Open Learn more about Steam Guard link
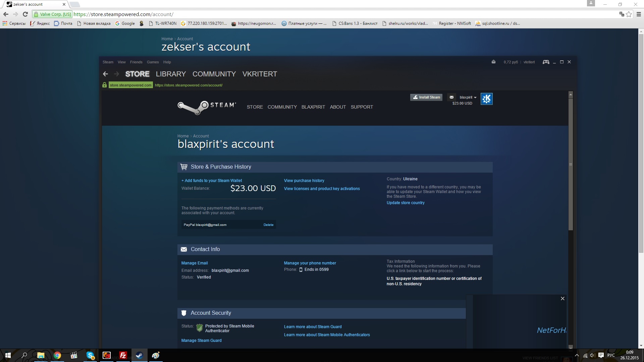Image resolution: width=644 pixels, height=362 pixels. (313, 327)
